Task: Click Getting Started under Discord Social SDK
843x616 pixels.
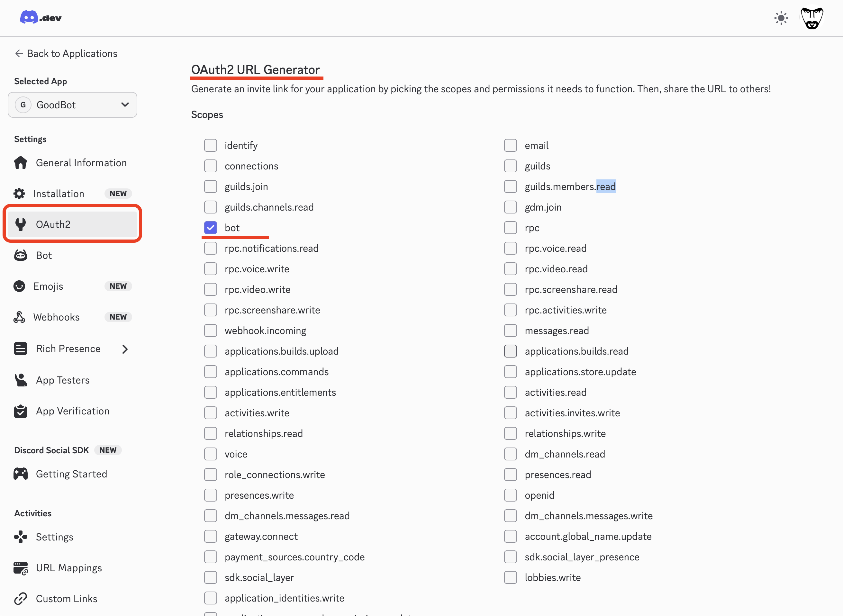Action: click(x=71, y=474)
